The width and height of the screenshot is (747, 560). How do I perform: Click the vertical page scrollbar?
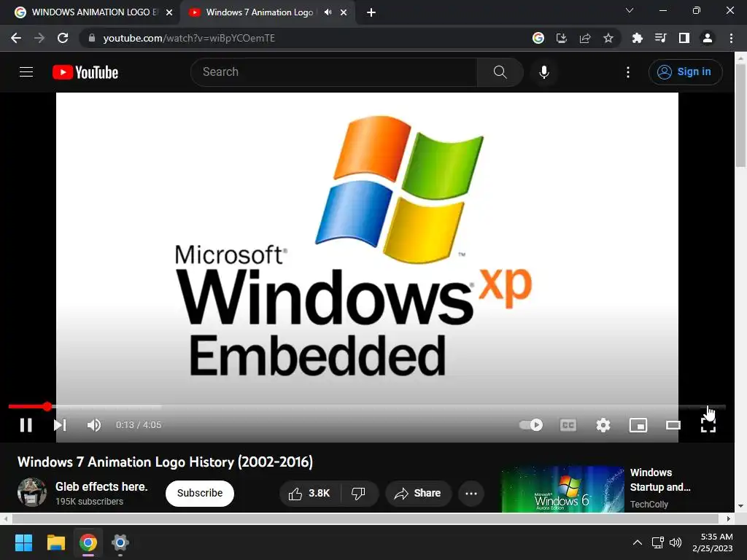coord(740,114)
